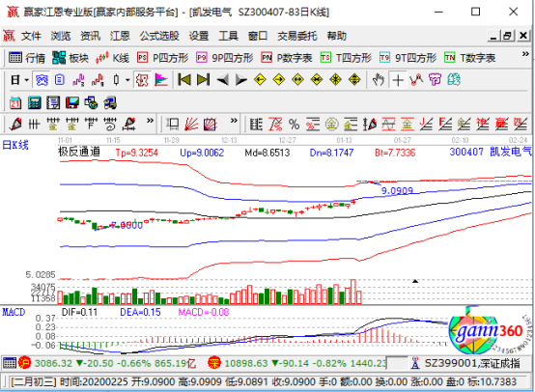
Task: Toggle the 权 rights adjustment button
Action: [x=142, y=80]
